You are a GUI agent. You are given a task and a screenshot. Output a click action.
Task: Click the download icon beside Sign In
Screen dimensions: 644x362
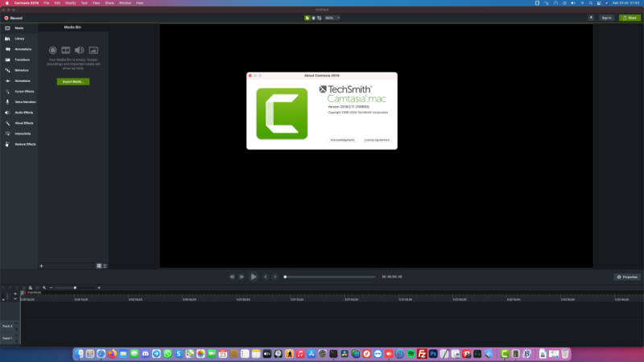pos(591,17)
